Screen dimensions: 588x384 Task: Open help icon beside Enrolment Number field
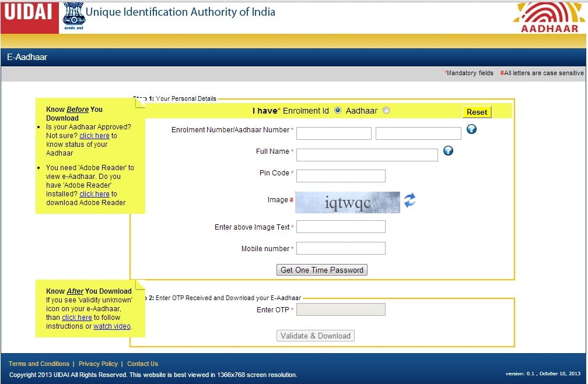(471, 129)
